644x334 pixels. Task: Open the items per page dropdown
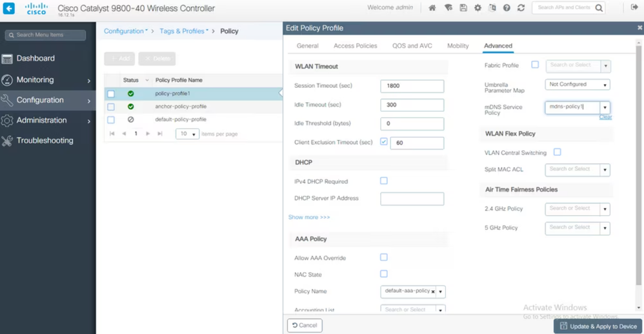coord(187,134)
